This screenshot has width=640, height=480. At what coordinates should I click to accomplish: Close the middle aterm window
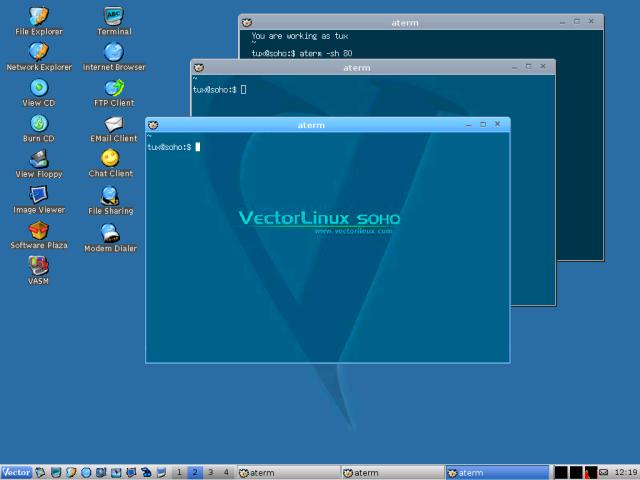(x=543, y=66)
